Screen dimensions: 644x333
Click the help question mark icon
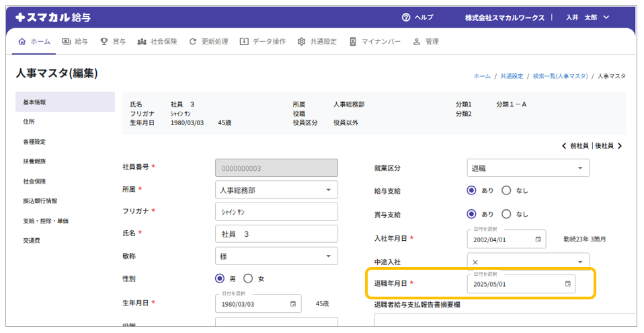(x=406, y=17)
